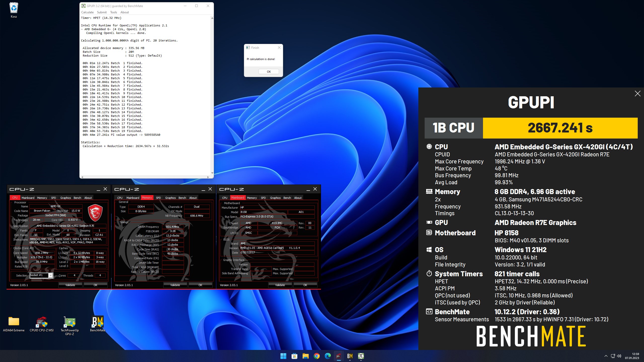
Task: Click the GPU icon in BenchMate panel
Action: [429, 222]
